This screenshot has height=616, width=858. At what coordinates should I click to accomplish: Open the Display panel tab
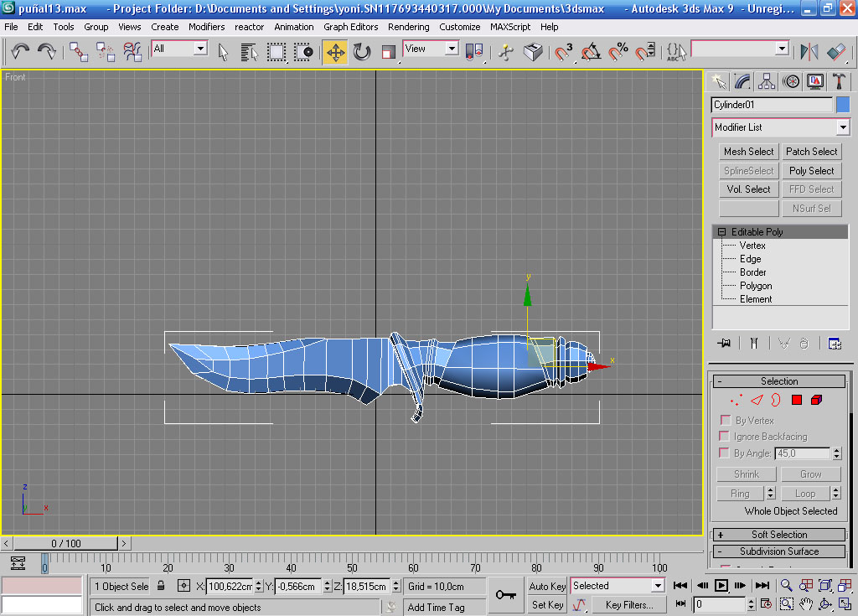[814, 81]
